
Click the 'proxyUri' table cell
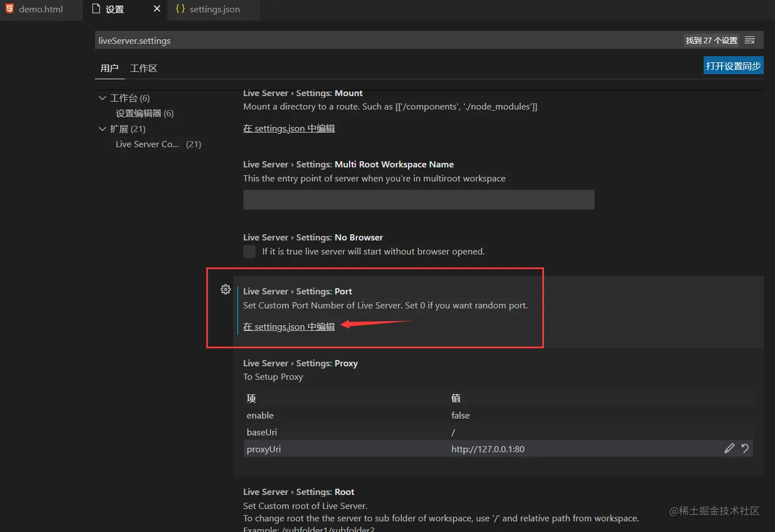[x=264, y=449]
